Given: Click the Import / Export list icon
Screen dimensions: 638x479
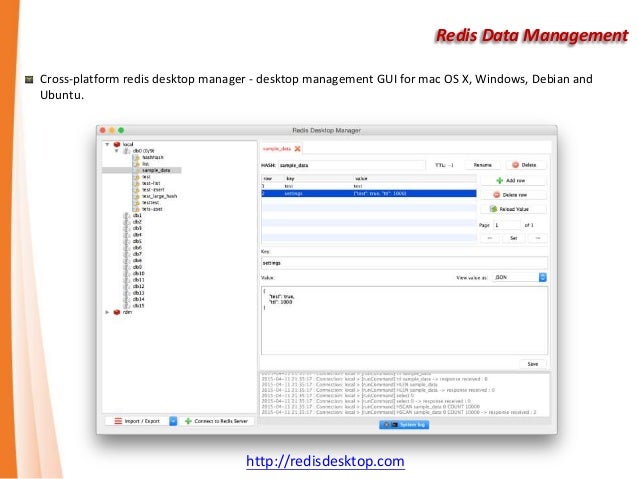Looking at the screenshot, I should point(118,421).
